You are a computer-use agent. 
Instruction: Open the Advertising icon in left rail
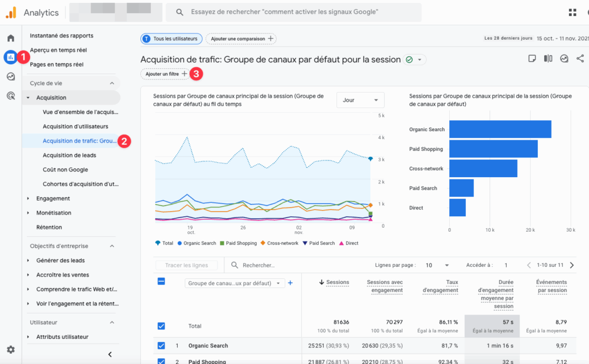[x=10, y=95]
